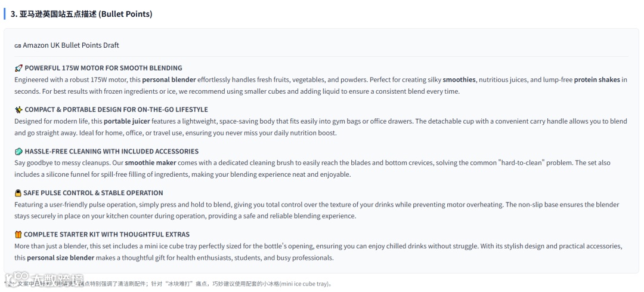The width and height of the screenshot is (644, 292).
Task: Click the bold keyword 'protein shakes'
Action: click(597, 79)
